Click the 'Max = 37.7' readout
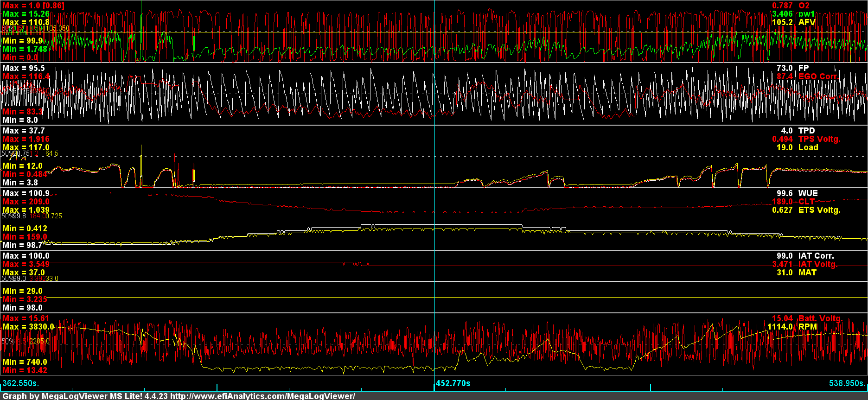This screenshot has height=400, width=868. (23, 131)
